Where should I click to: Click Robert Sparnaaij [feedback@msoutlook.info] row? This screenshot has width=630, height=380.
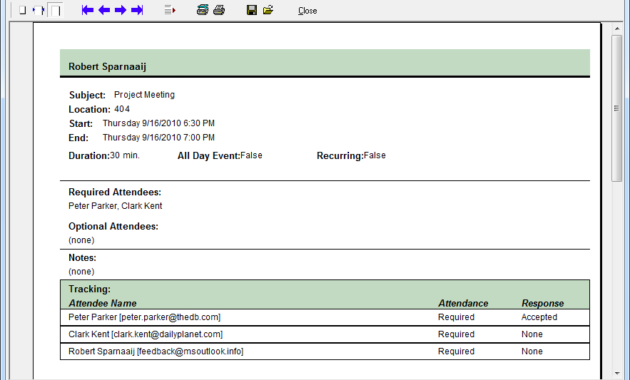coord(325,351)
